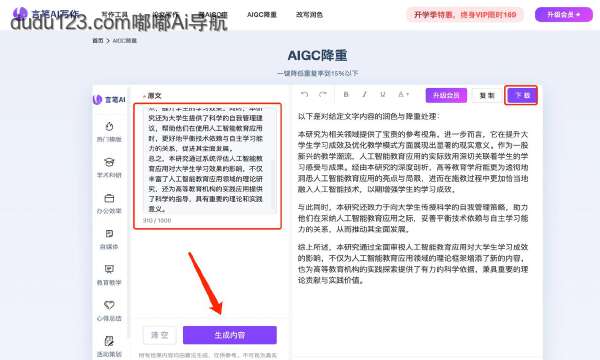This screenshot has width=600, height=360.
Task: Copy the result with the 复制 button
Action: 487,95
